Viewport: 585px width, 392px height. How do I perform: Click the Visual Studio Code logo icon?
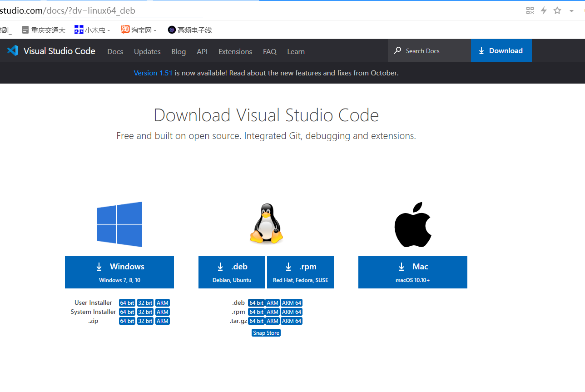click(x=13, y=50)
